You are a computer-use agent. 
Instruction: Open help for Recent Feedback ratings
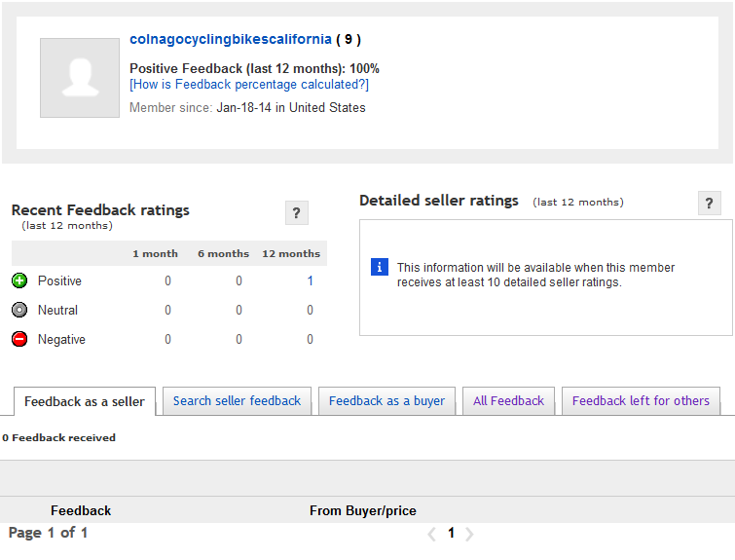pos(297,213)
